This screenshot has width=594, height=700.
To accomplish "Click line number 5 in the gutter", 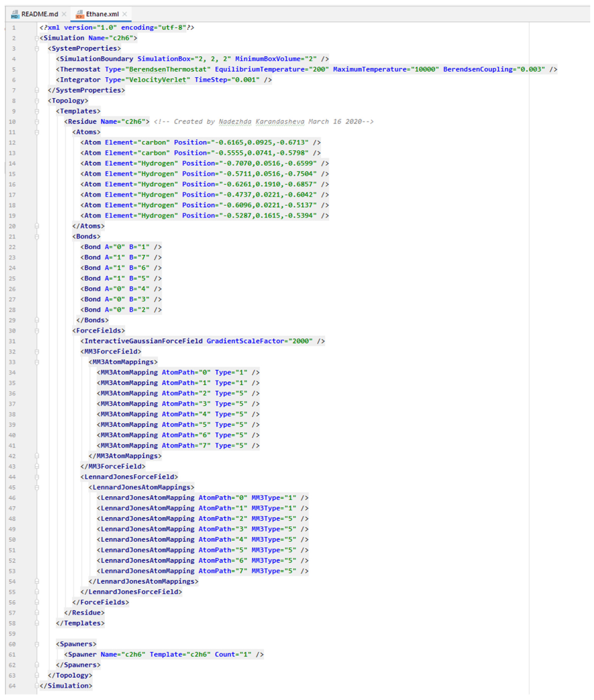I will 14,69.
